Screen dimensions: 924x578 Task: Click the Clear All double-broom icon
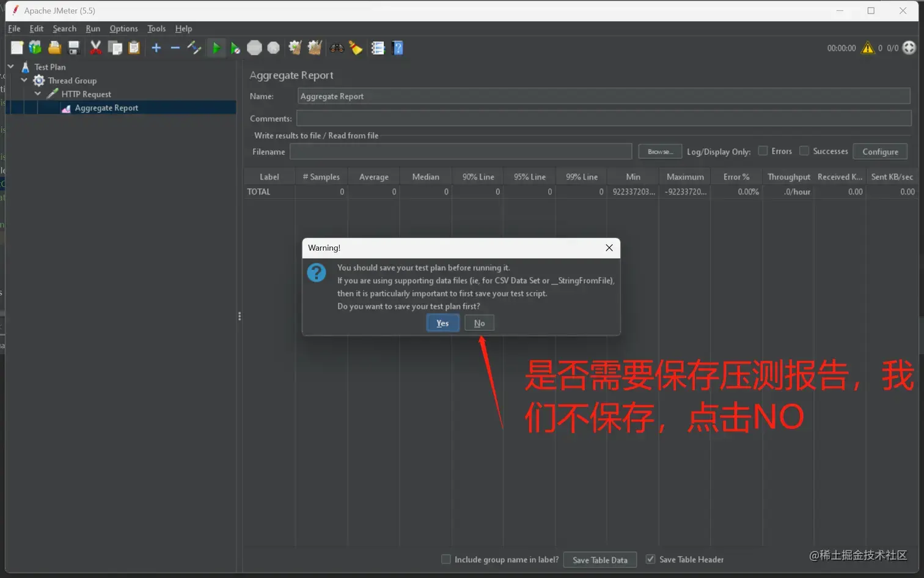(315, 48)
